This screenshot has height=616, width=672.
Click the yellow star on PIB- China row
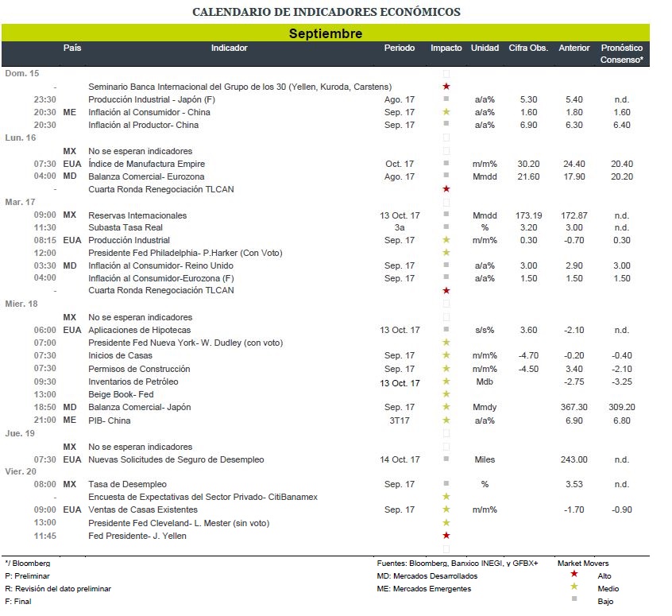coord(446,420)
